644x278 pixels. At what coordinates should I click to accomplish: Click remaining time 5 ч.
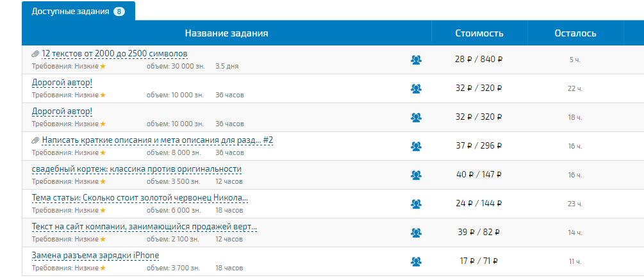pos(575,60)
